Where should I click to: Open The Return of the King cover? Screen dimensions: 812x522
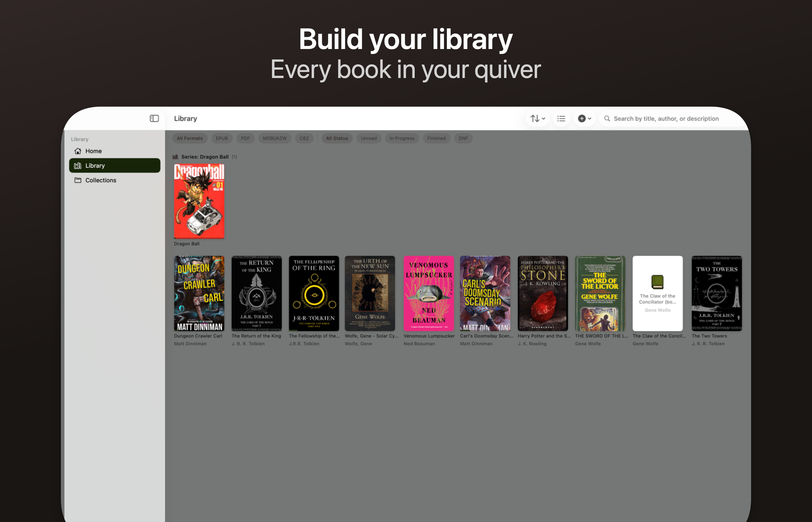click(x=257, y=293)
